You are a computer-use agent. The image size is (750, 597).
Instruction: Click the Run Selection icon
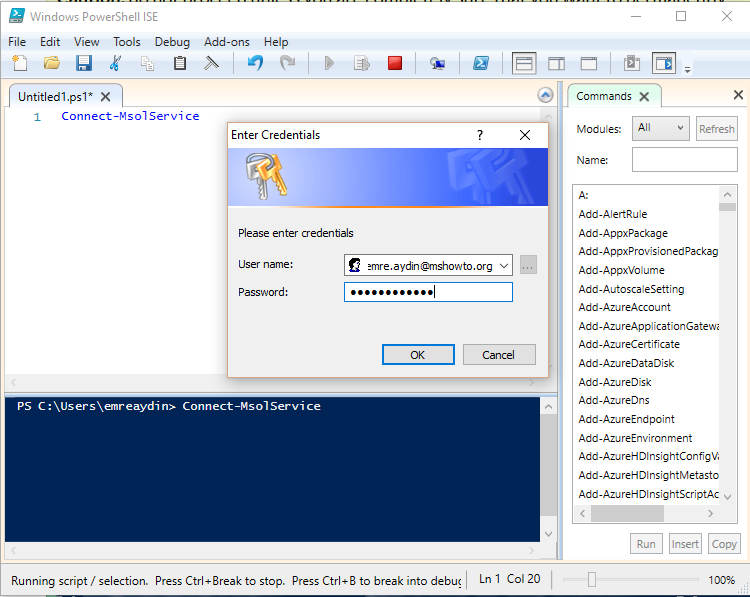(x=362, y=63)
